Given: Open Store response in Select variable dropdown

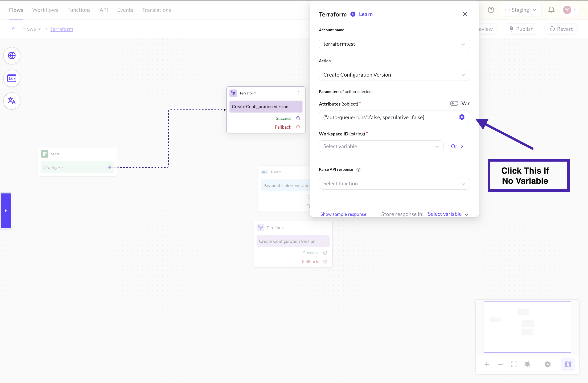Looking at the screenshot, I should pyautogui.click(x=448, y=214).
